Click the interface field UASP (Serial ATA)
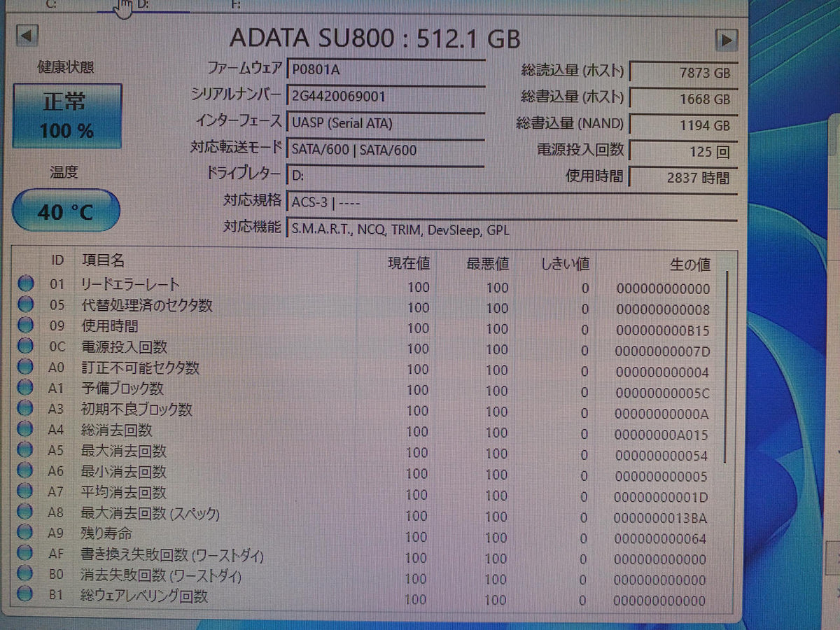Viewport: 840px width, 630px height. pos(386,122)
